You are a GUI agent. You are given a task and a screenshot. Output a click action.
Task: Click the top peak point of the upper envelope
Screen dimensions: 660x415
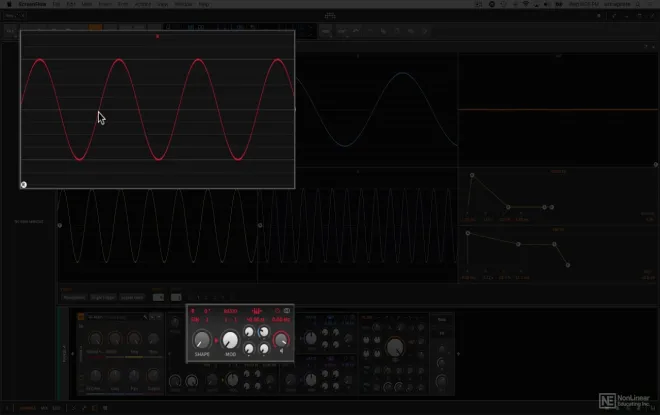pyautogui.click(x=472, y=175)
